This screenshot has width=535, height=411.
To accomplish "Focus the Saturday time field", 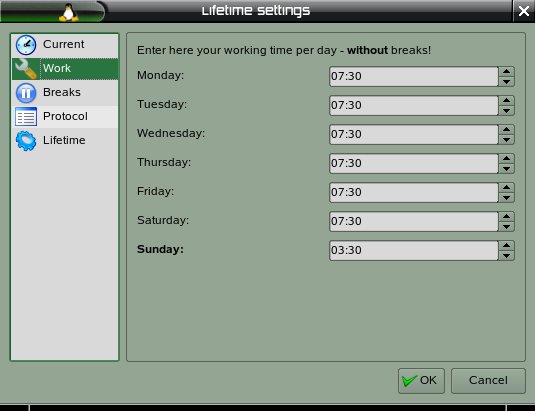I will (x=414, y=221).
